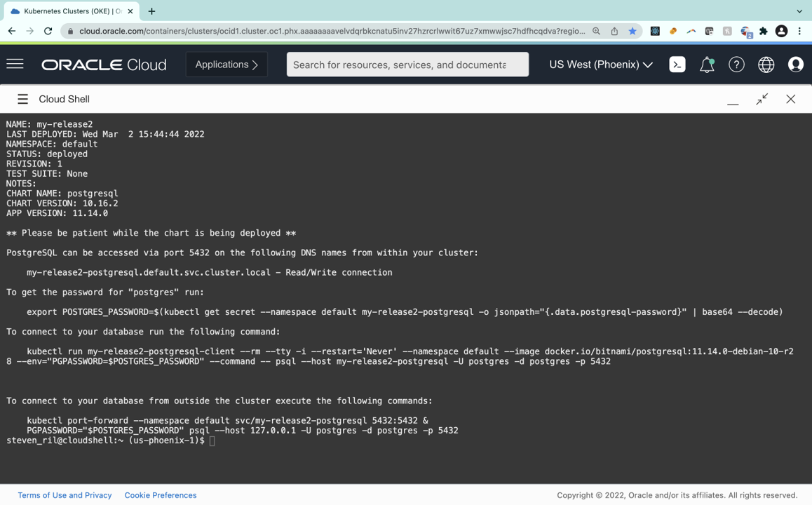Image resolution: width=812 pixels, height=505 pixels.
Task: Bookmark the page with the star icon
Action: tap(630, 31)
